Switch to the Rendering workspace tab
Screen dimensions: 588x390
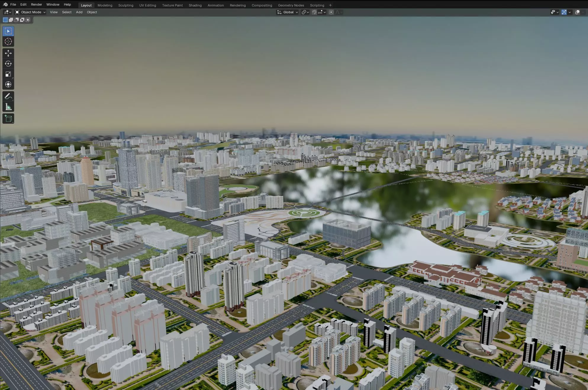coord(238,5)
